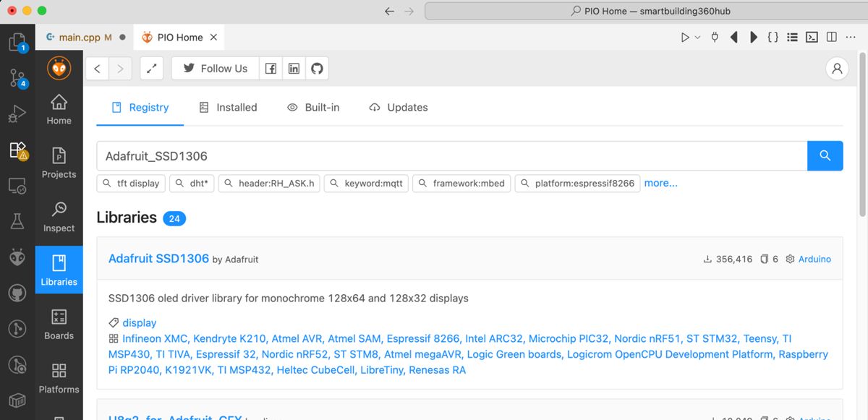Open the account profile icon

coord(837,69)
